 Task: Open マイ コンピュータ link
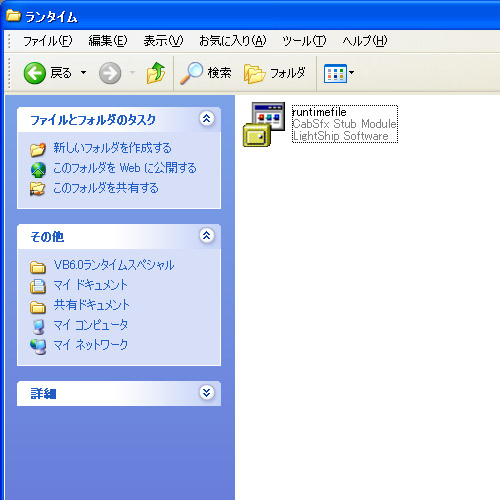pos(91,325)
